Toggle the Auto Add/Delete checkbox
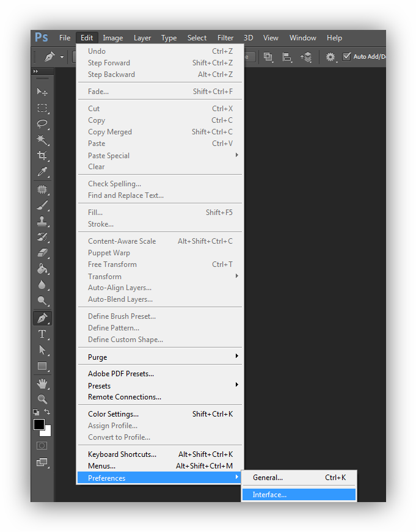The image size is (416, 532). tap(346, 56)
